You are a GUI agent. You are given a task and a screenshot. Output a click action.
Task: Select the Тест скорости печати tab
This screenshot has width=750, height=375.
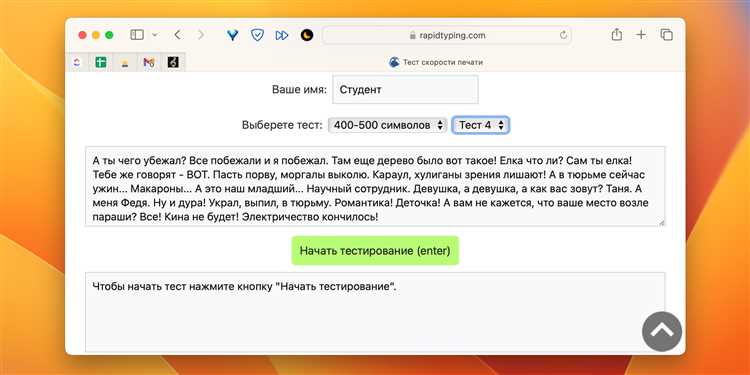435,62
